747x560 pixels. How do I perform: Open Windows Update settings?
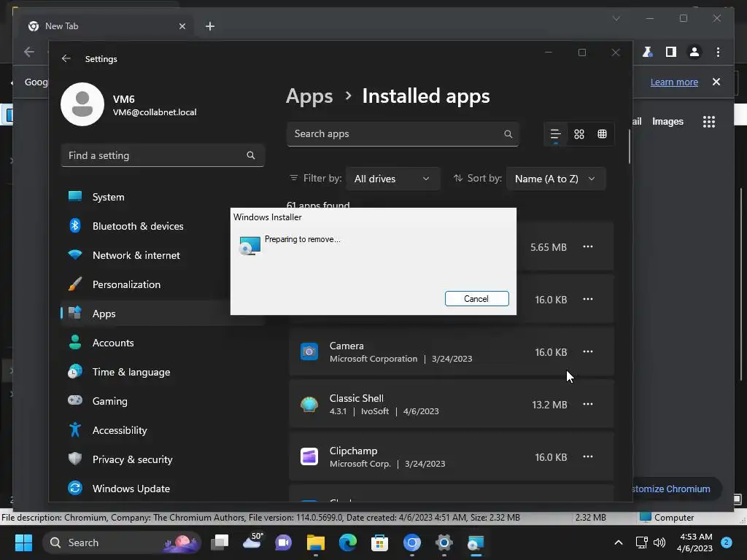pos(163,488)
